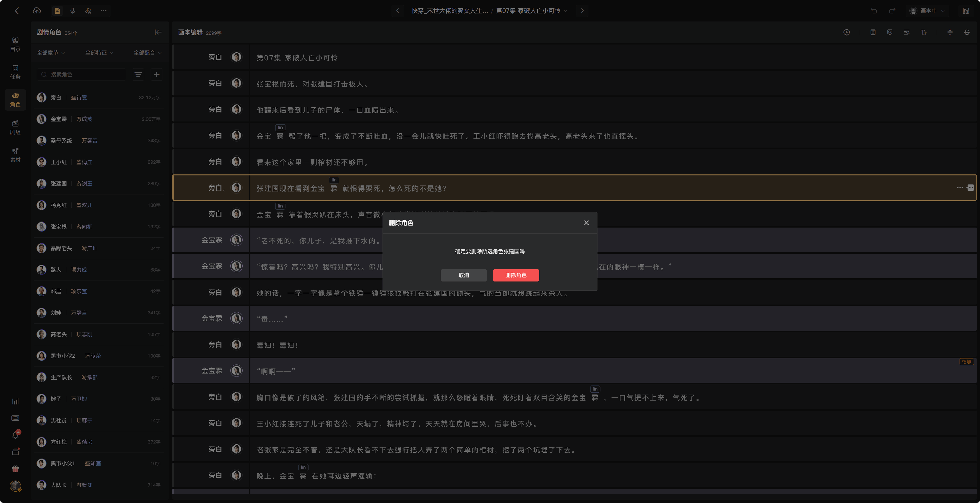Switch to the 素材 sidebar tab
The width and height of the screenshot is (980, 503).
click(15, 155)
